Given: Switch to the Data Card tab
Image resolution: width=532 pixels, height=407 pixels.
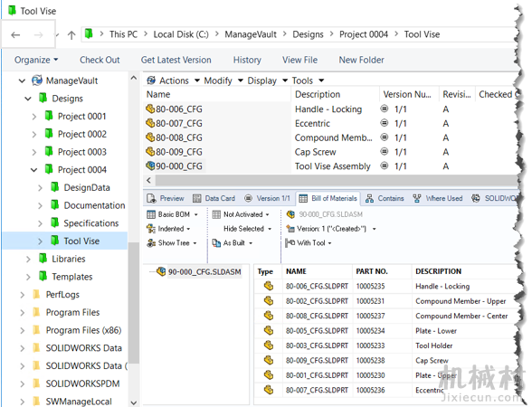Looking at the screenshot, I should 214,198.
